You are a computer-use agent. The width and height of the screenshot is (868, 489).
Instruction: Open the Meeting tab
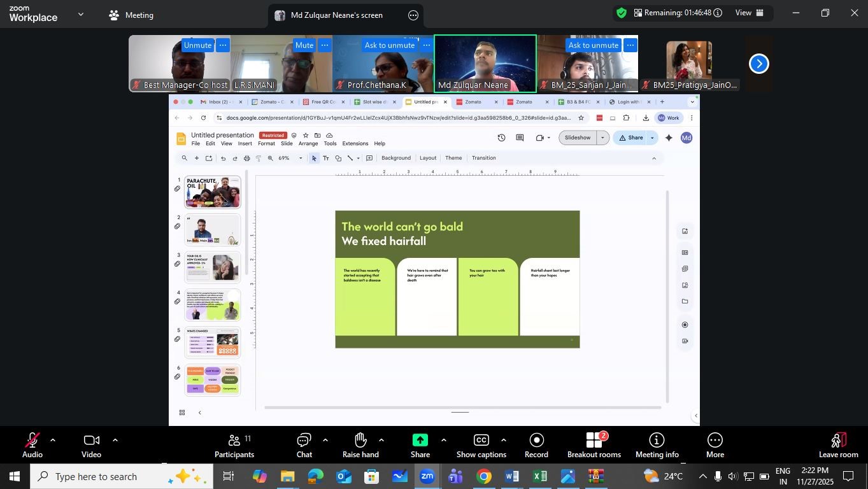pos(131,15)
